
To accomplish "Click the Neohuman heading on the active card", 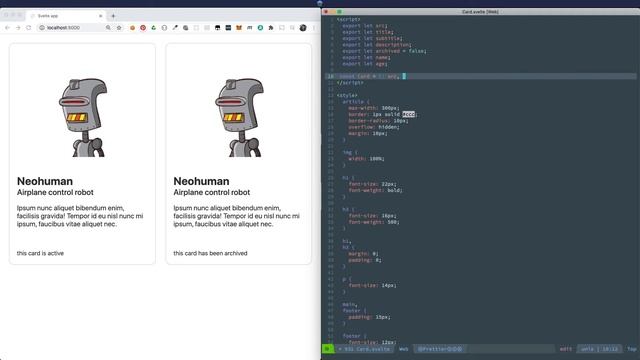I will 45,181.
